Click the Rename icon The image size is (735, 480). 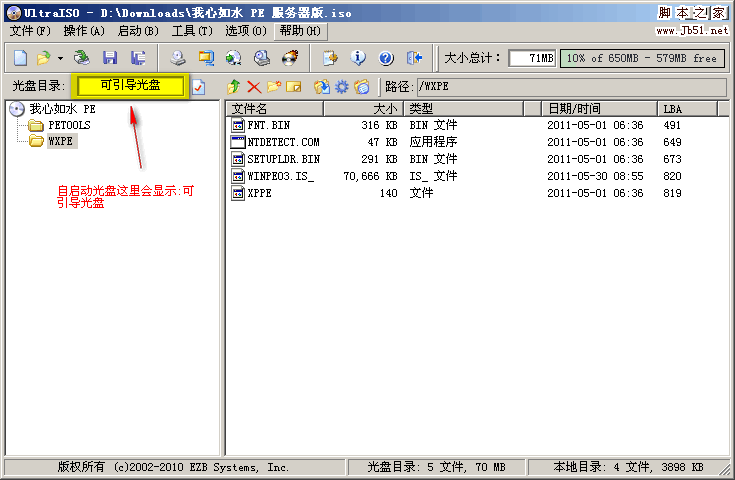coord(294,87)
